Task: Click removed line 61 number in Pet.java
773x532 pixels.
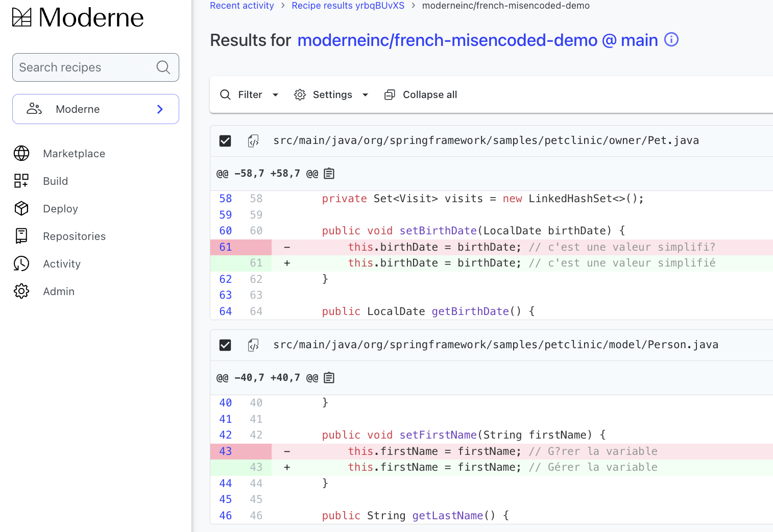Action: pyautogui.click(x=226, y=247)
